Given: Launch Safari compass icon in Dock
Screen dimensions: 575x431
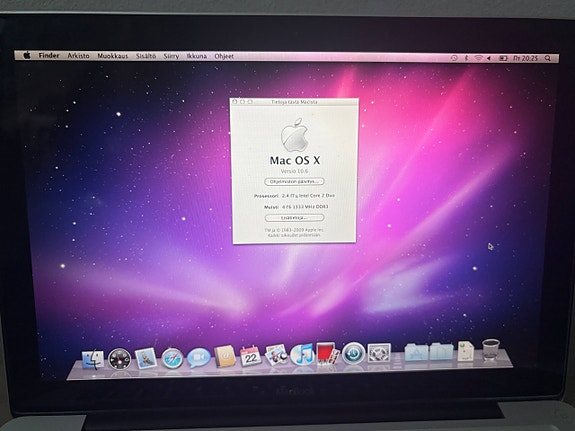Looking at the screenshot, I should point(172,358).
